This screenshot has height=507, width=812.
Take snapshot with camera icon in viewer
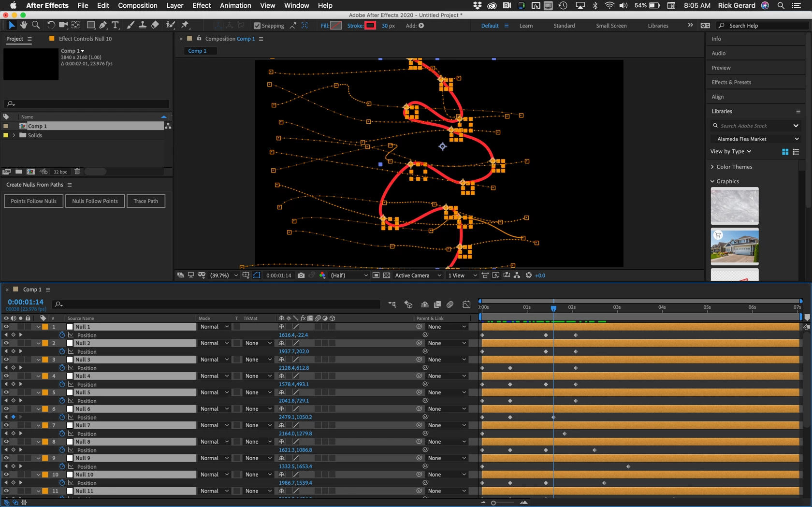(x=301, y=275)
